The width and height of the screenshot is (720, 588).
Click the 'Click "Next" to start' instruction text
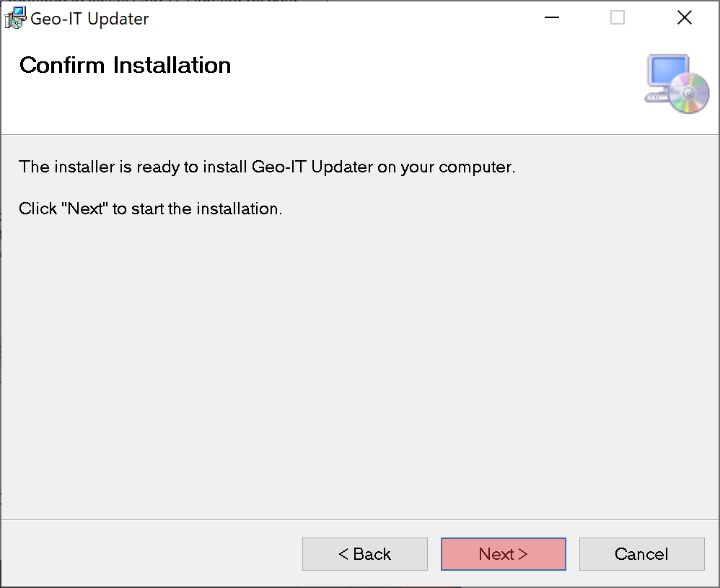coord(150,209)
